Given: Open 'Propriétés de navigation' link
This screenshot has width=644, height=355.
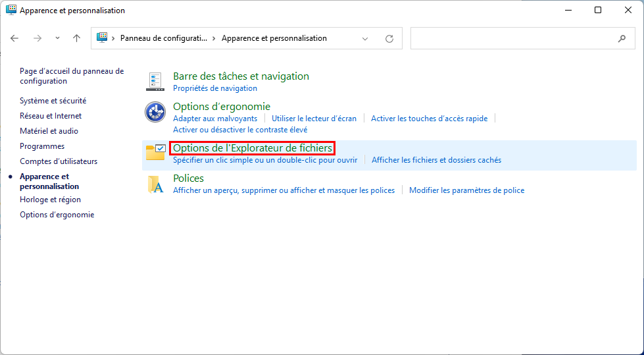Looking at the screenshot, I should 215,88.
